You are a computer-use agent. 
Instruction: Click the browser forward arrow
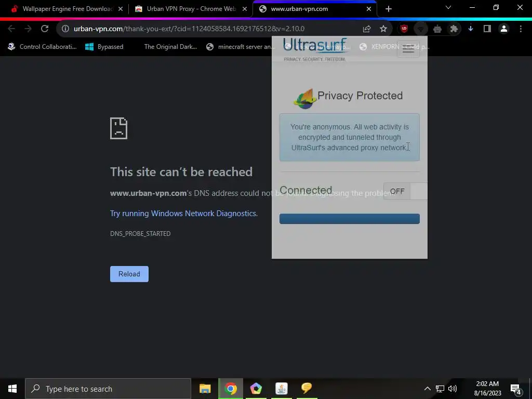click(x=28, y=29)
